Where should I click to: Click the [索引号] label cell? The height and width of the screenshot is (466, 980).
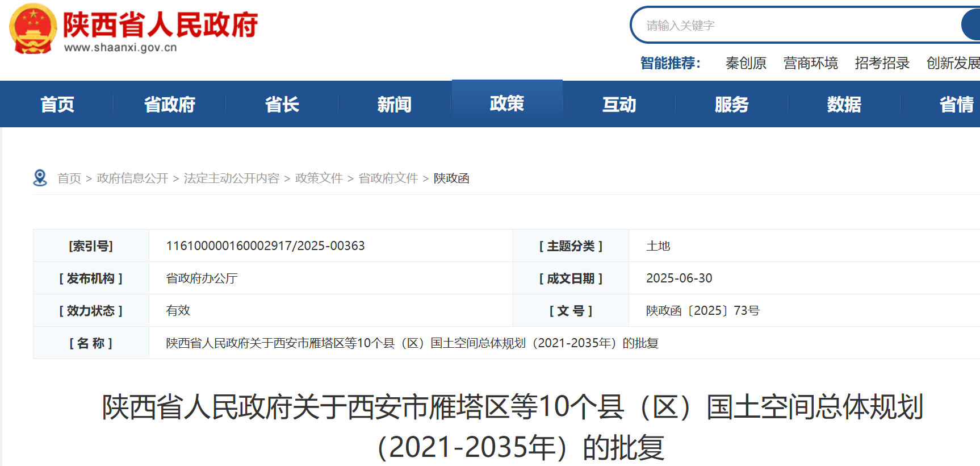(x=91, y=246)
